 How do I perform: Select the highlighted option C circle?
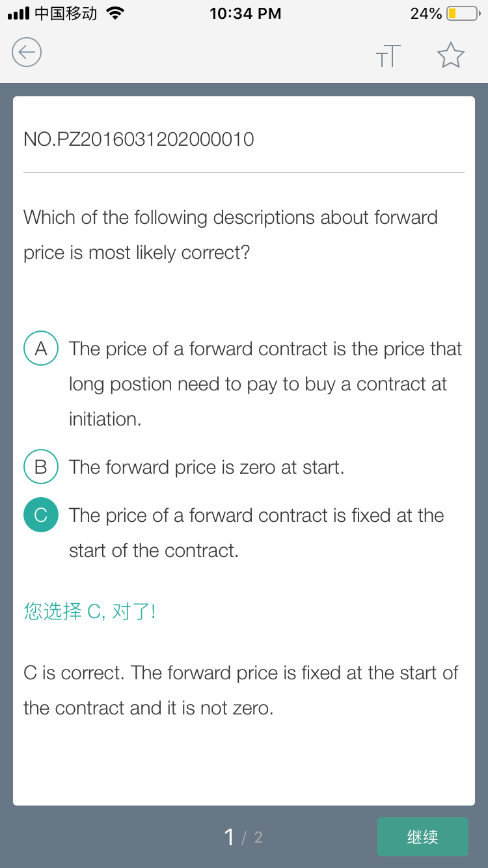[41, 515]
